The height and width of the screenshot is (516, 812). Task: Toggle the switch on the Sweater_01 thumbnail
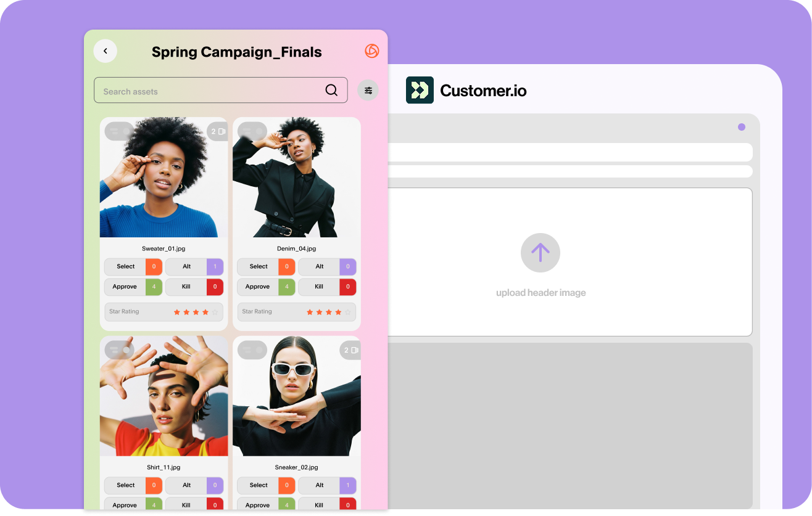click(120, 131)
